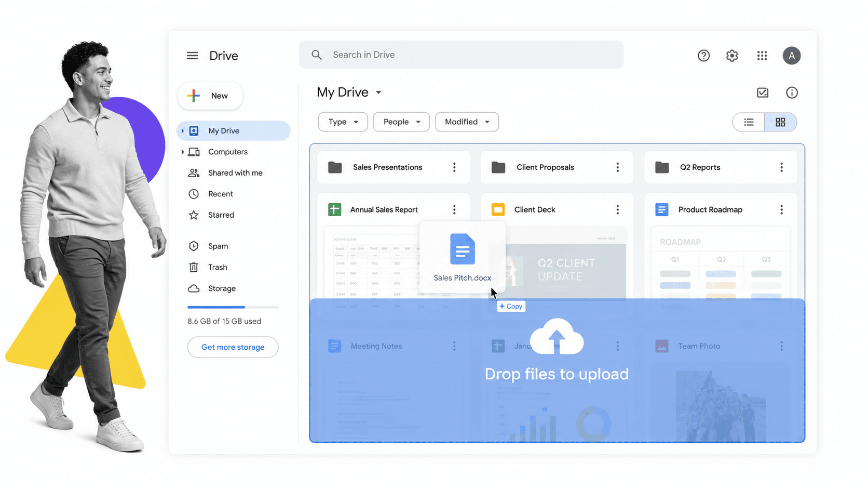
Task: Open more options for Q2 Reports
Action: click(781, 167)
